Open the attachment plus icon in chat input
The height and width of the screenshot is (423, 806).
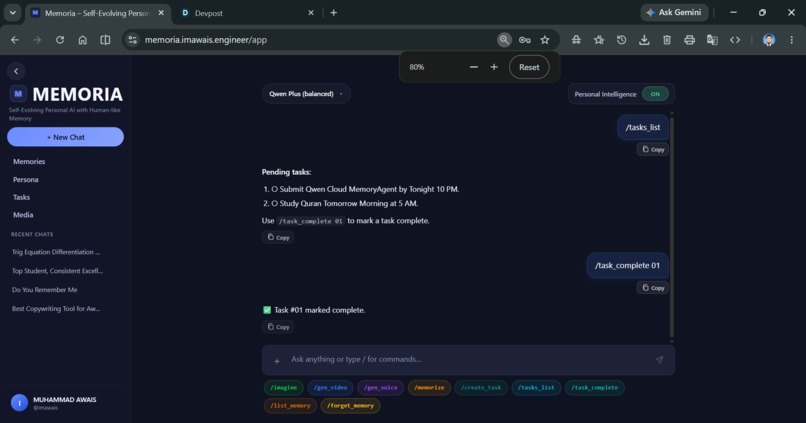[x=277, y=361]
